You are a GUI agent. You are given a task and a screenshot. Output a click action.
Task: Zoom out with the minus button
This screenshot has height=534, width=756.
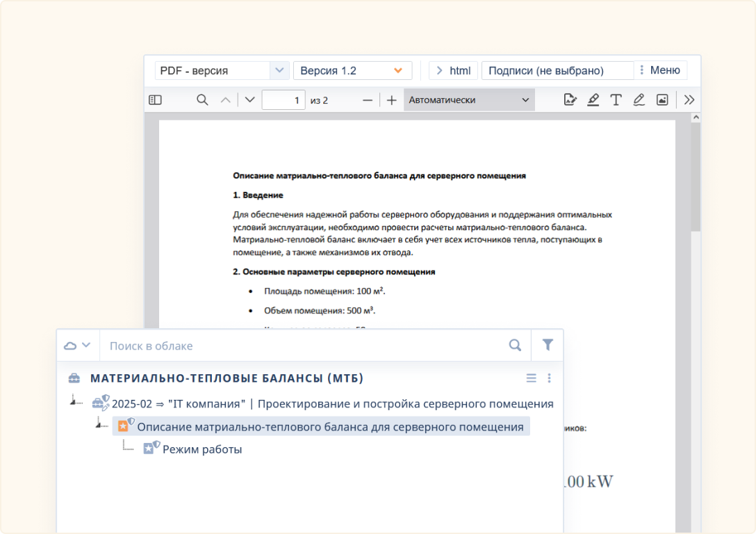[368, 100]
